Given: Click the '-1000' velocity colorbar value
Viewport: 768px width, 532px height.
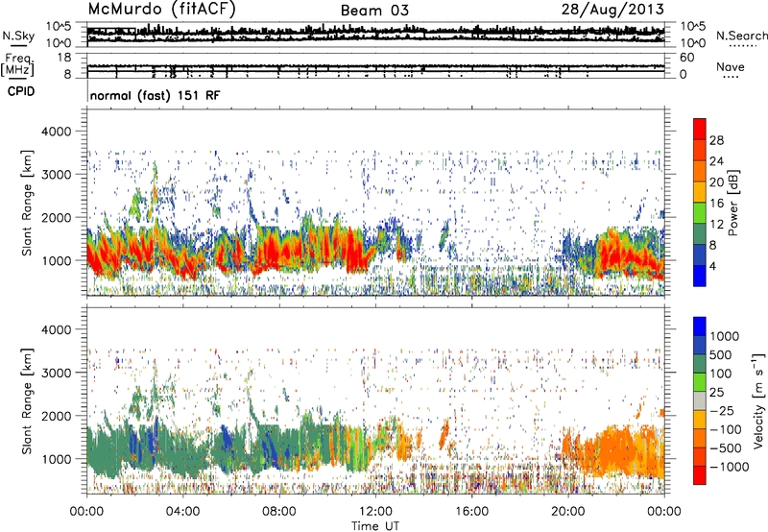Looking at the screenshot, I should point(730,467).
